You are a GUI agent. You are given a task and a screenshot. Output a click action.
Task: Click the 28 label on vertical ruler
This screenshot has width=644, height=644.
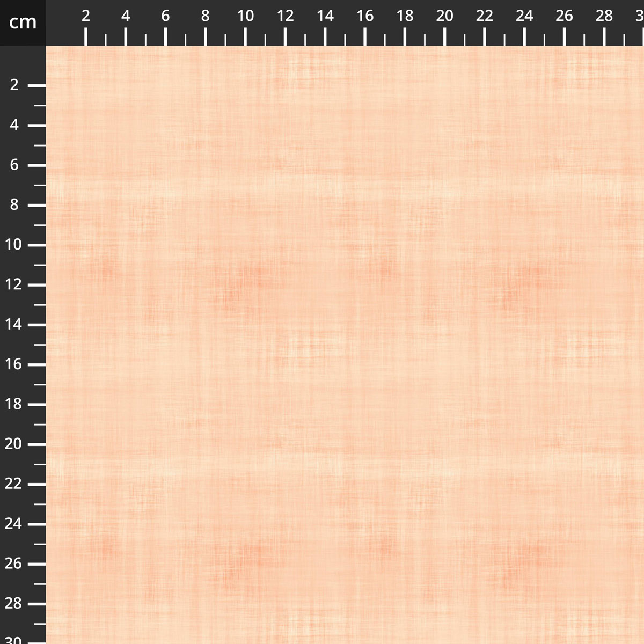13,604
